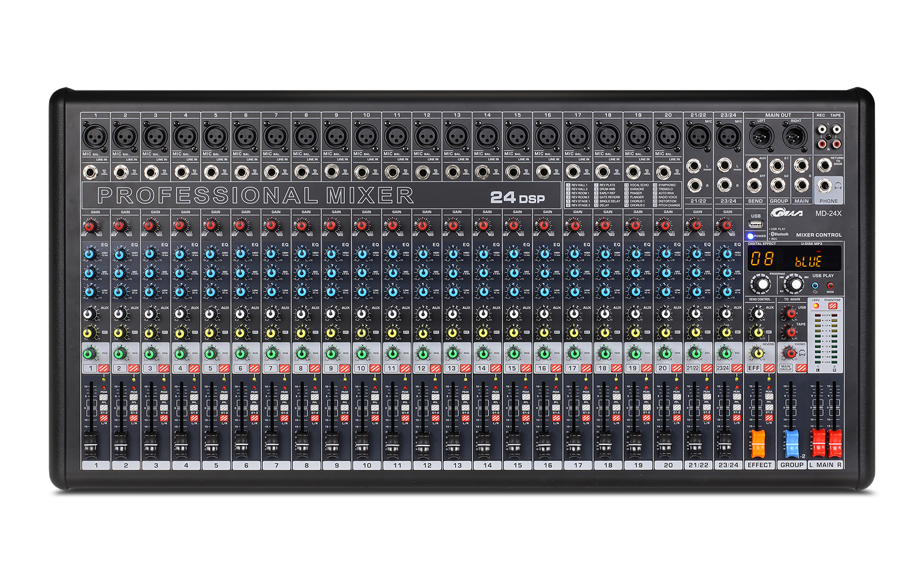924x578 pixels.
Task: Toggle the red button beside EFF label
Action: (x=769, y=368)
